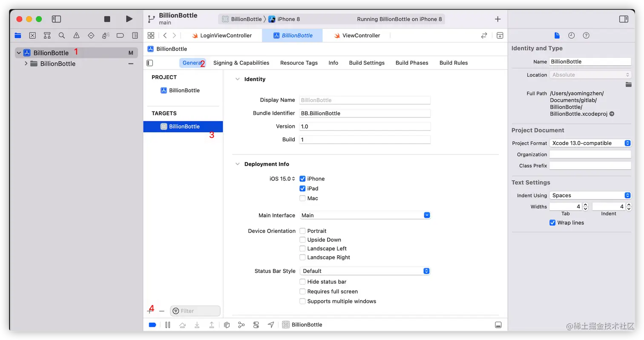
Task: Choose location via folder icon in inspector
Action: (x=628, y=84)
